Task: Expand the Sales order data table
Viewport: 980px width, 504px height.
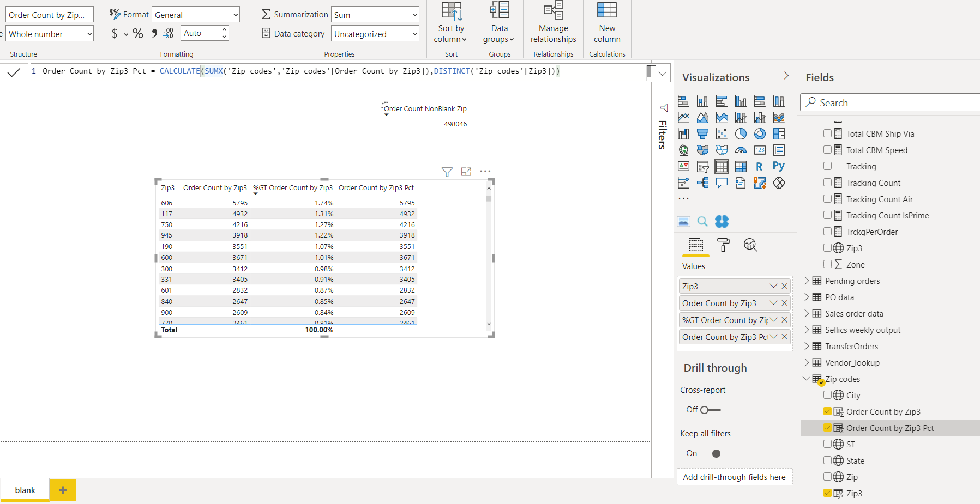Action: 807,313
